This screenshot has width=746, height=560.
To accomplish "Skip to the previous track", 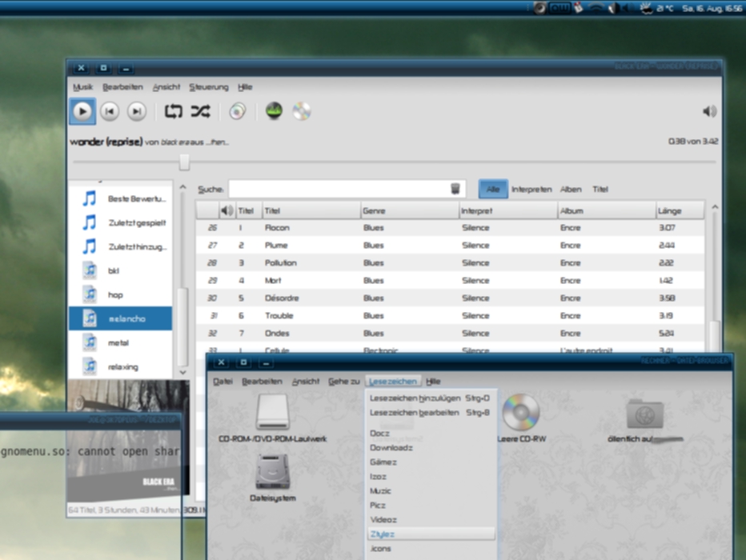I will (x=110, y=112).
